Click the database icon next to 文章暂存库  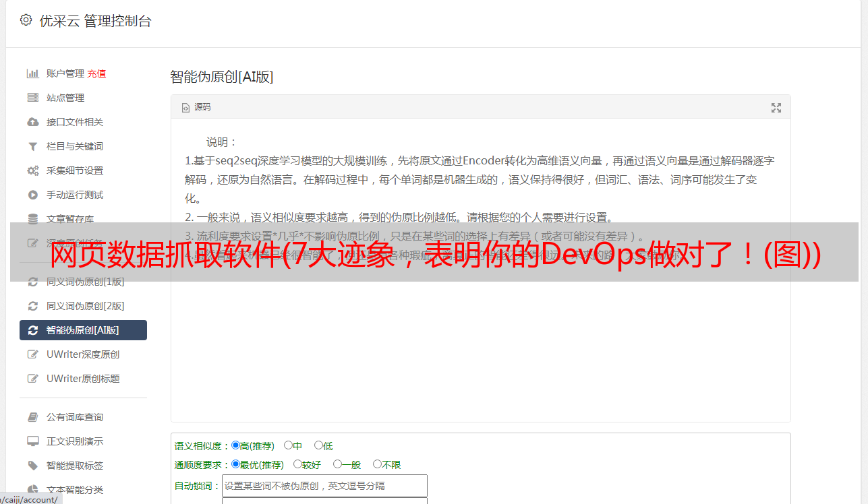tap(32, 219)
